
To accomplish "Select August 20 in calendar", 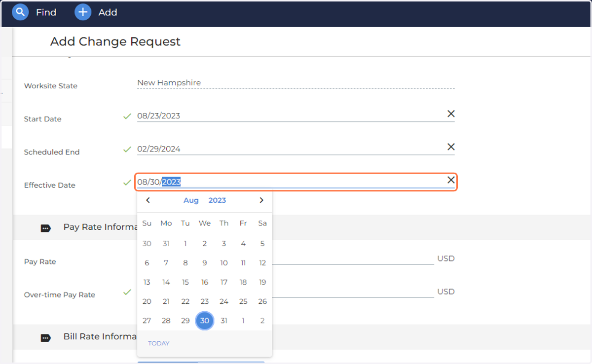I will 147,301.
